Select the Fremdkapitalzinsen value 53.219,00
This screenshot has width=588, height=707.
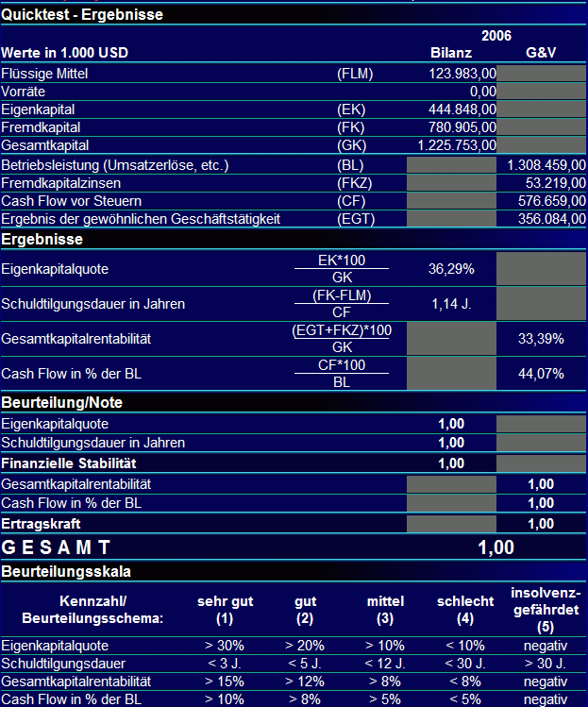pos(556,183)
